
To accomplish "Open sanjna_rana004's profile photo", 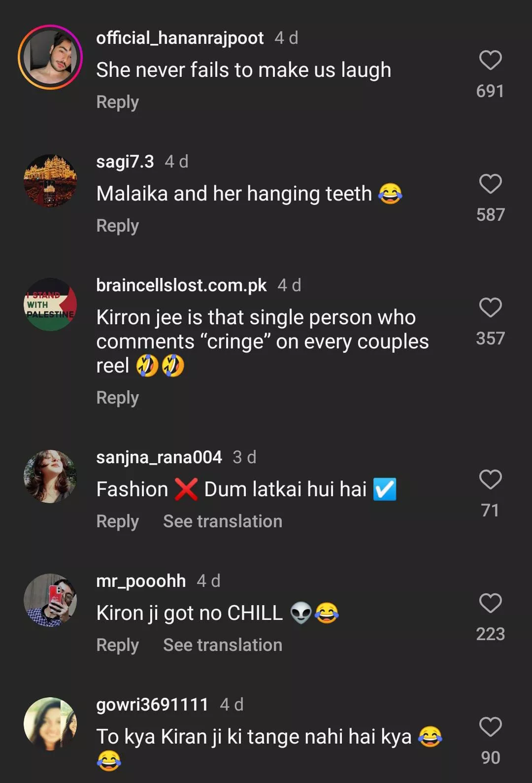I will (50, 477).
